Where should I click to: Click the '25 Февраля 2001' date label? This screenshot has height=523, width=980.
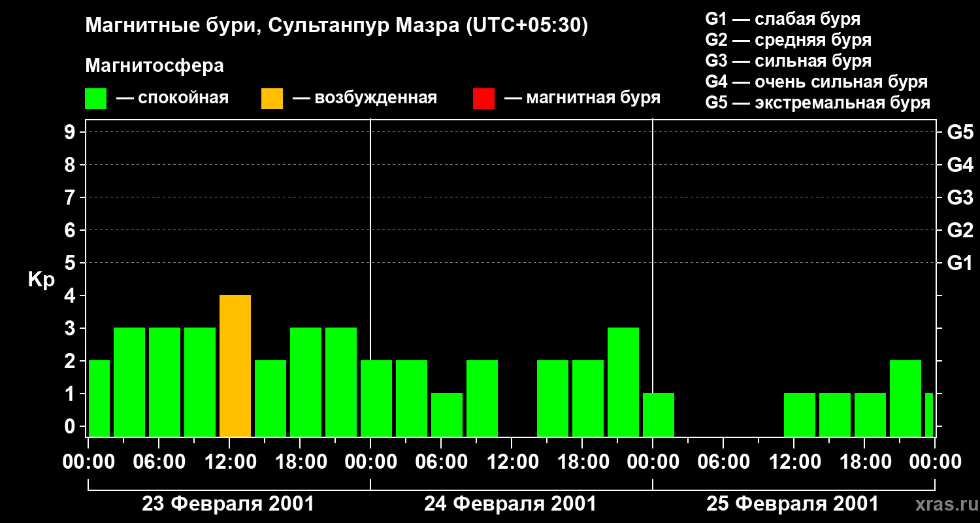[x=792, y=504]
